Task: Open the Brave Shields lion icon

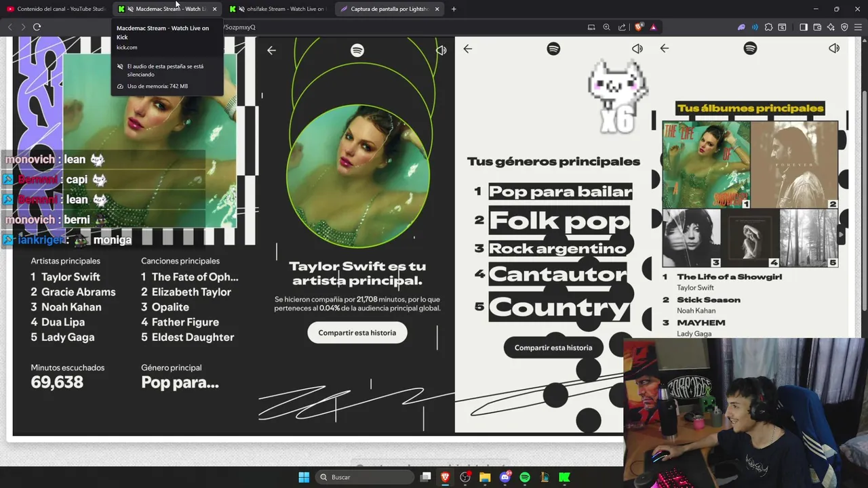Action: click(639, 27)
